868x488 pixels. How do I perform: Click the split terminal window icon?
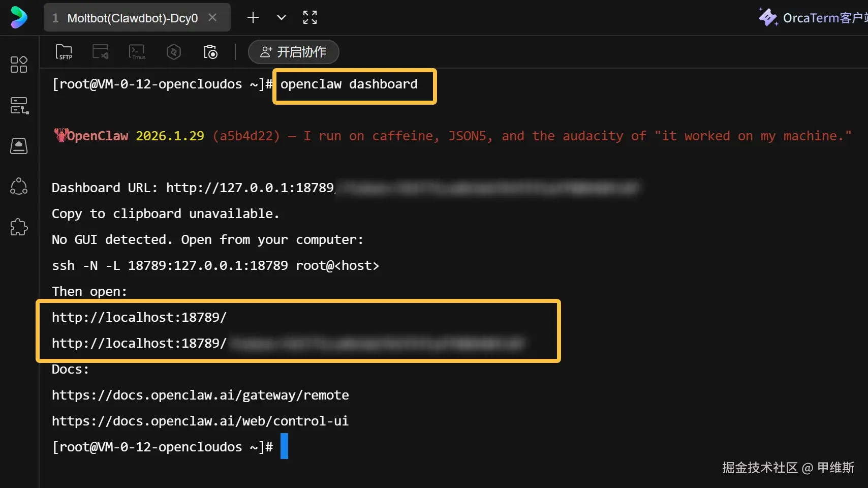tap(101, 52)
